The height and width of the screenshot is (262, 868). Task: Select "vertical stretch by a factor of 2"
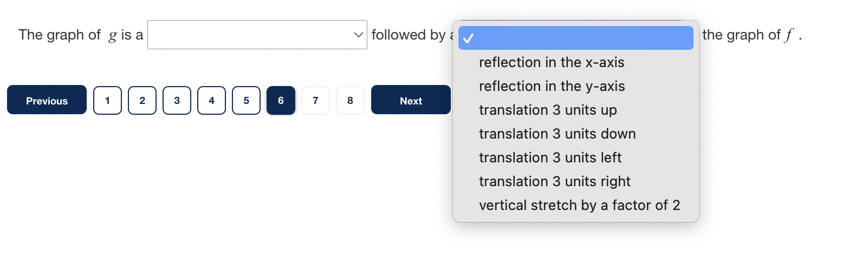579,206
